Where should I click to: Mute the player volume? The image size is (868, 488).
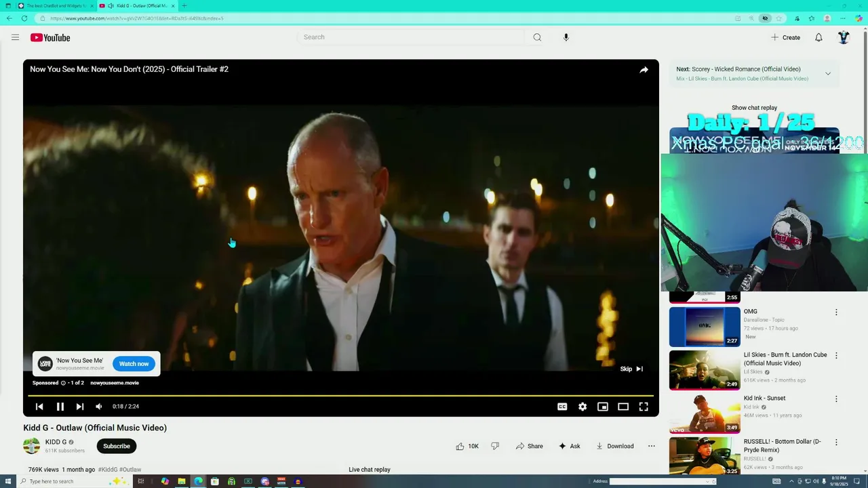[99, 407]
